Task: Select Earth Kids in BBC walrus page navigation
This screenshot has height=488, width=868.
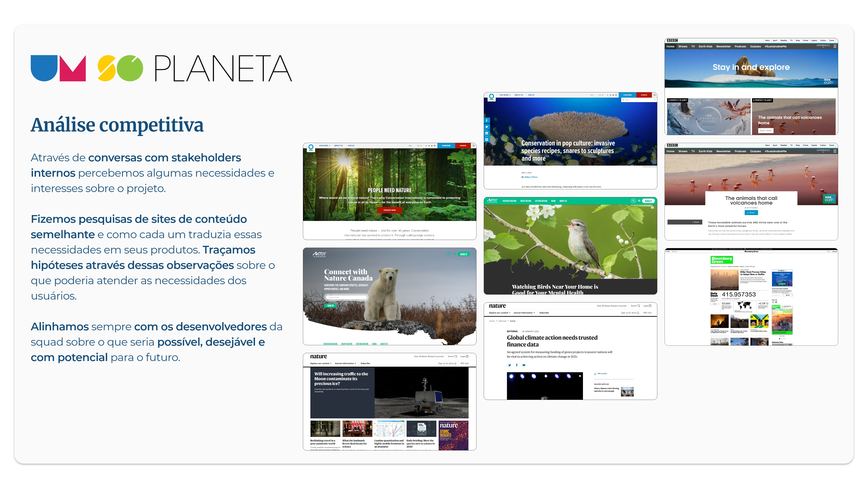Action: point(705,47)
